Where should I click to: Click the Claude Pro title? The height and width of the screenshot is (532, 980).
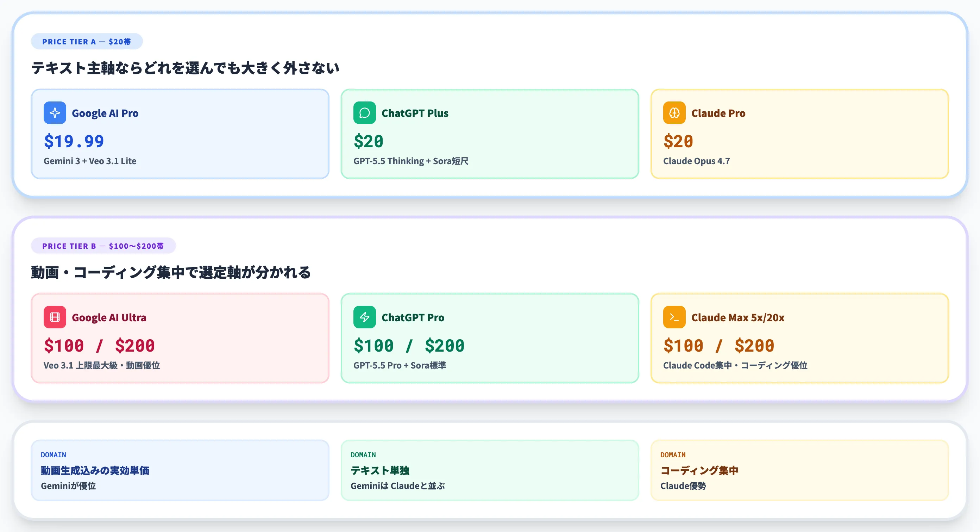(x=718, y=113)
